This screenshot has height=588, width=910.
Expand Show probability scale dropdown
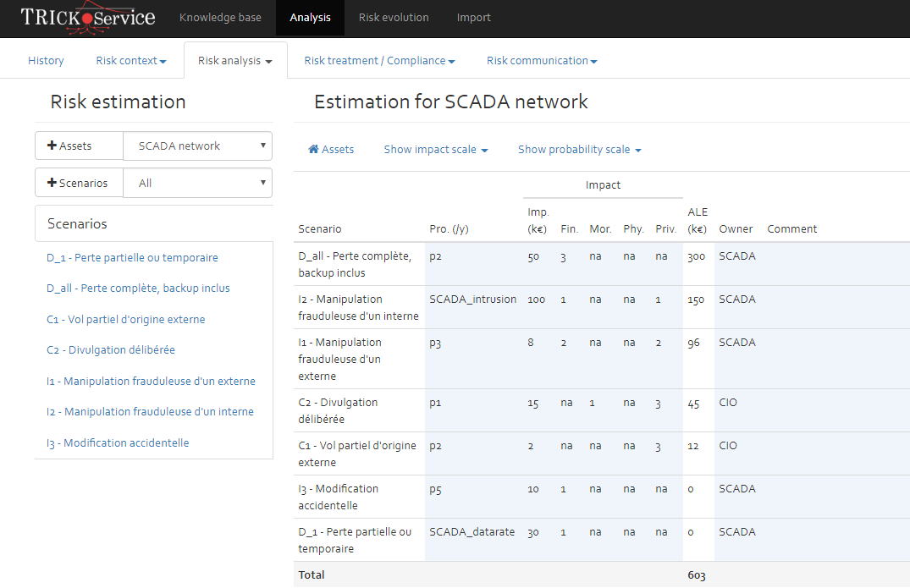click(580, 150)
